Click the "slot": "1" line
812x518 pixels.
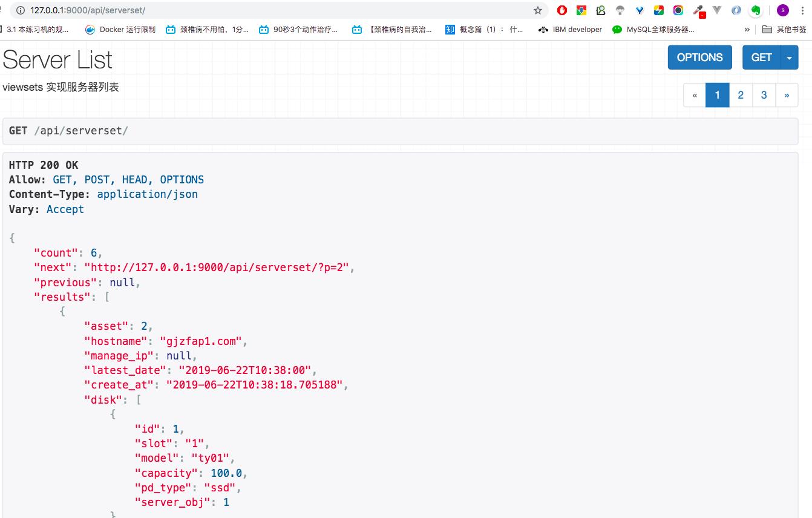coord(172,444)
